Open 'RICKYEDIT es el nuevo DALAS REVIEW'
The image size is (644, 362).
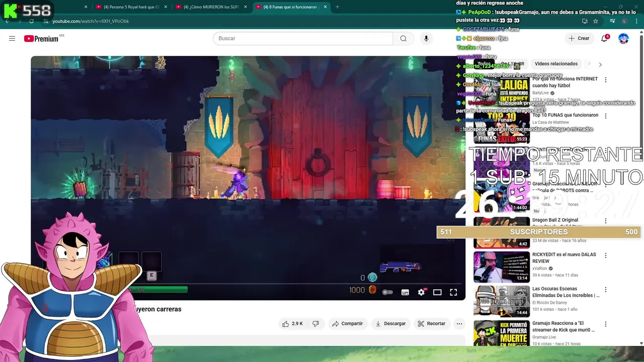564,258
